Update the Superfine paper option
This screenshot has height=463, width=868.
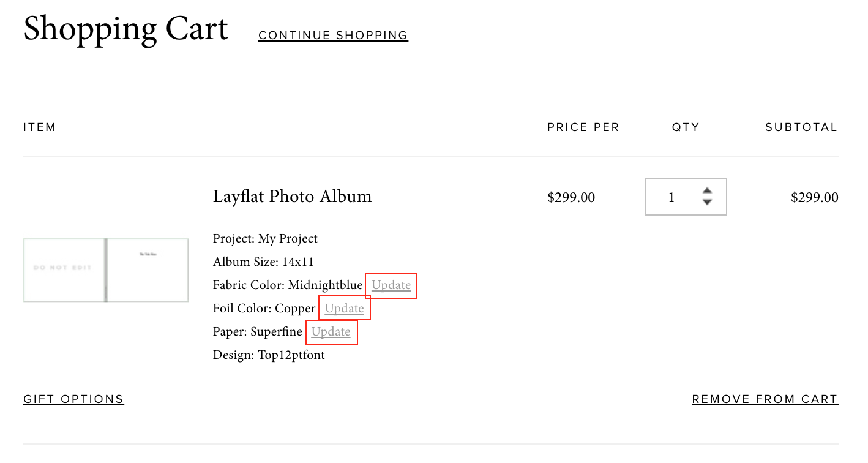pyautogui.click(x=331, y=332)
